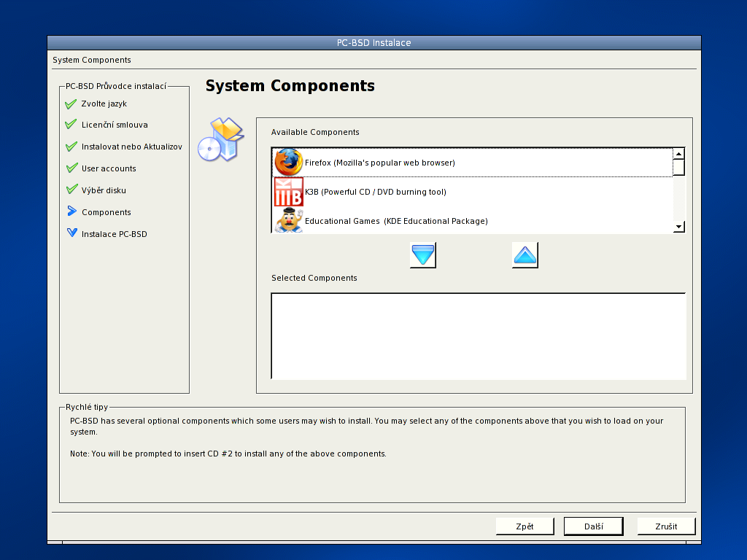Image resolution: width=747 pixels, height=560 pixels.
Task: Click the PC-BSD Instalace title bar
Action: click(x=374, y=43)
